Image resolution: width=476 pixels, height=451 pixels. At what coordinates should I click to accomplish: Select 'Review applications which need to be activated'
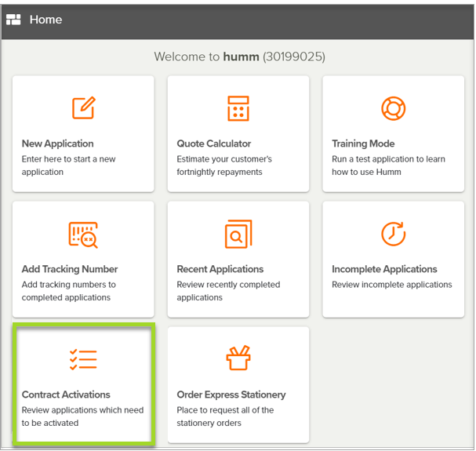pyautogui.click(x=82, y=416)
